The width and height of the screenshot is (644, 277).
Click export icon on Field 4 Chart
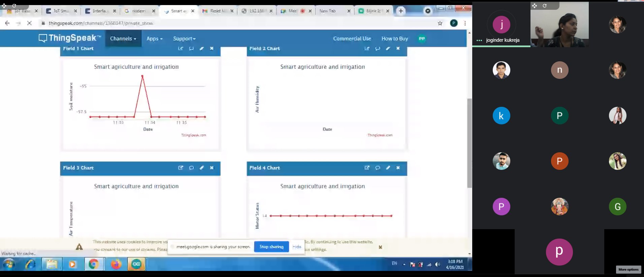[x=367, y=168]
